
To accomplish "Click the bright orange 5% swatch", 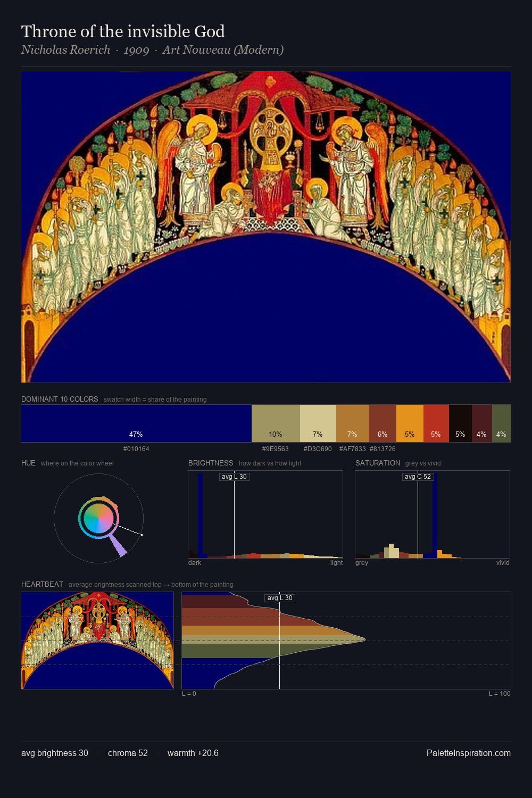I will point(410,423).
